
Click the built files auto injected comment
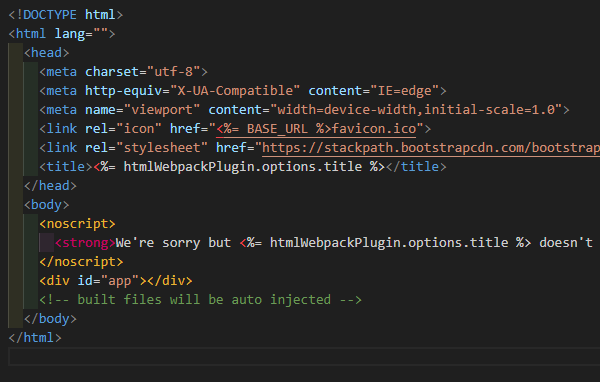[x=200, y=300]
